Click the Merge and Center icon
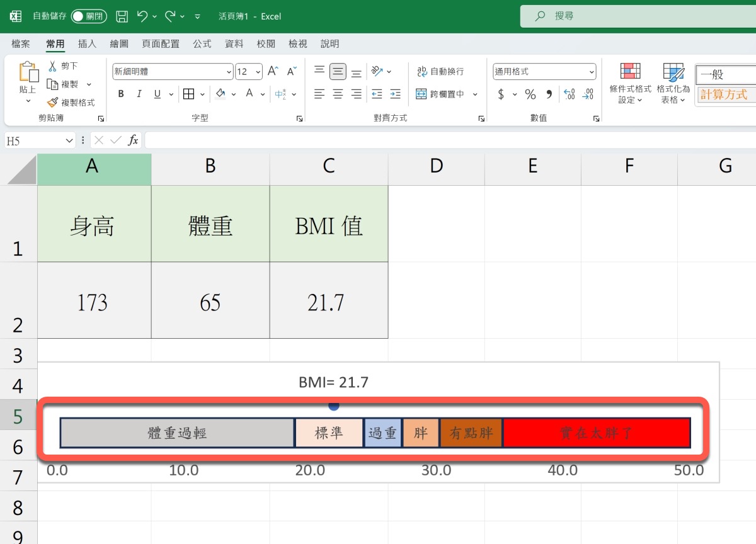The width and height of the screenshot is (756, 544). coord(421,94)
